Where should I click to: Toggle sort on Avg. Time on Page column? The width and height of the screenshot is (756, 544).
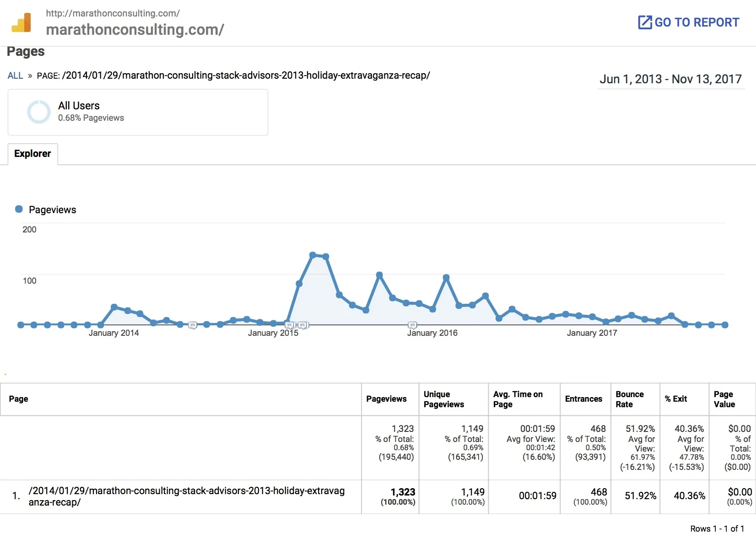click(518, 399)
